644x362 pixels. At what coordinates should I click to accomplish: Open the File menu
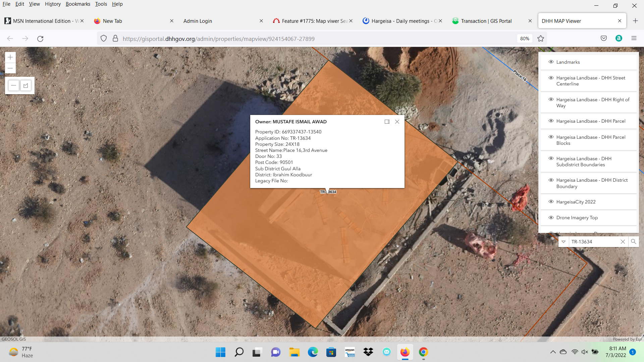[6, 4]
